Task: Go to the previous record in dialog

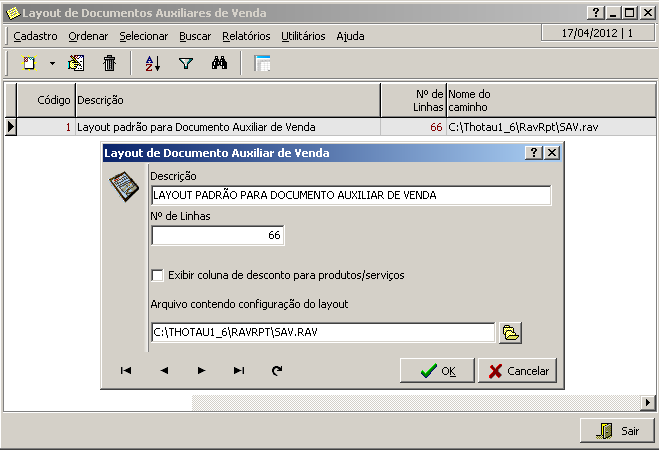Action: (x=164, y=371)
